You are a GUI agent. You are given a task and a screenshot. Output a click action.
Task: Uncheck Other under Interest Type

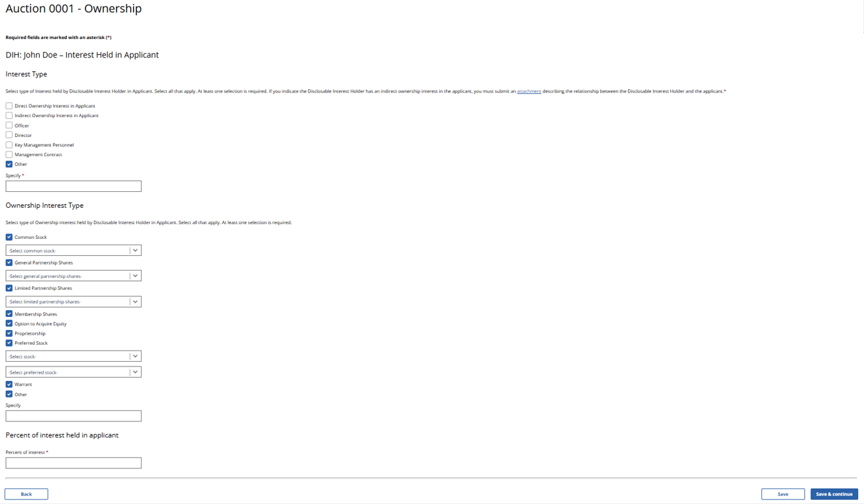pos(9,164)
